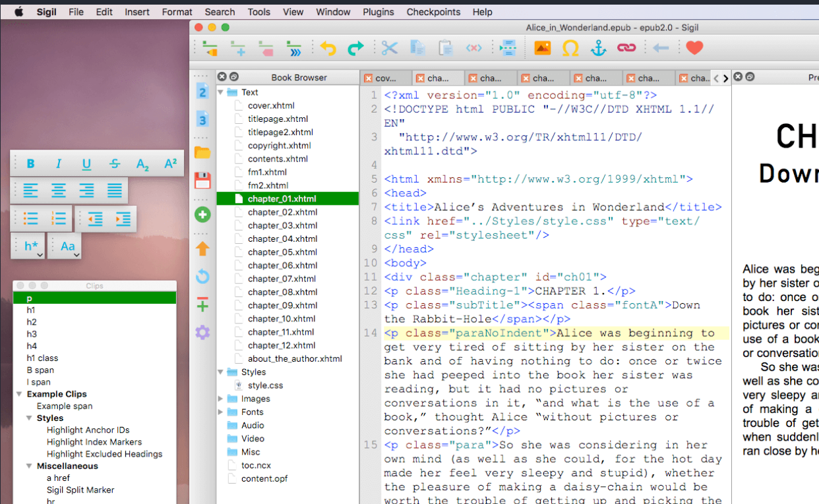Viewport: 819px width, 504px height.
Task: Select the h1 class clip entry
Action: [42, 358]
